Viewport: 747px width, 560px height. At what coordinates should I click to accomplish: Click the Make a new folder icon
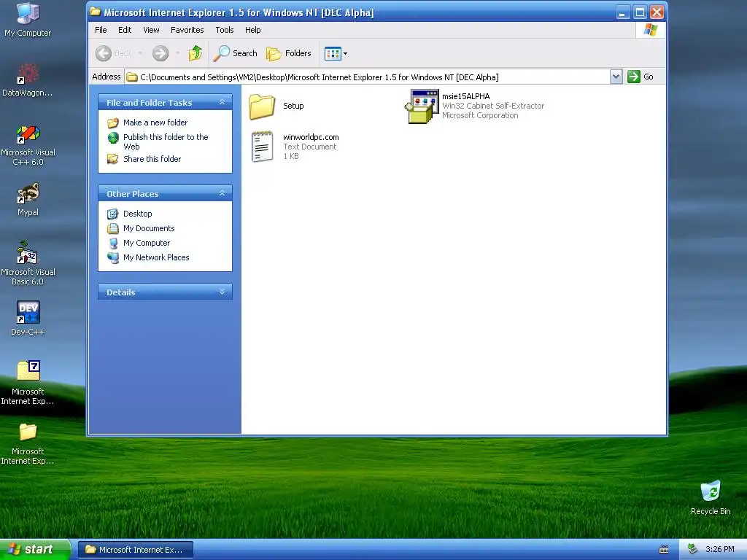pyautogui.click(x=113, y=122)
